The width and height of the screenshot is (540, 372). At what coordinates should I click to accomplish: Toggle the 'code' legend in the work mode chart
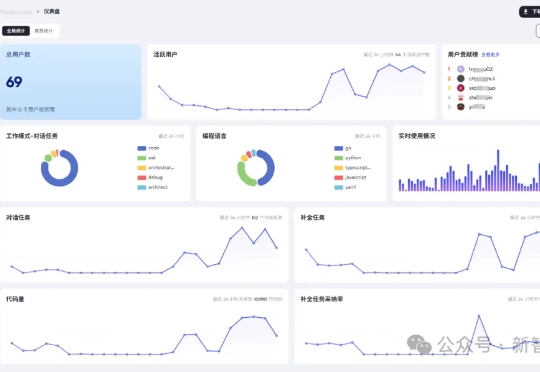148,148
